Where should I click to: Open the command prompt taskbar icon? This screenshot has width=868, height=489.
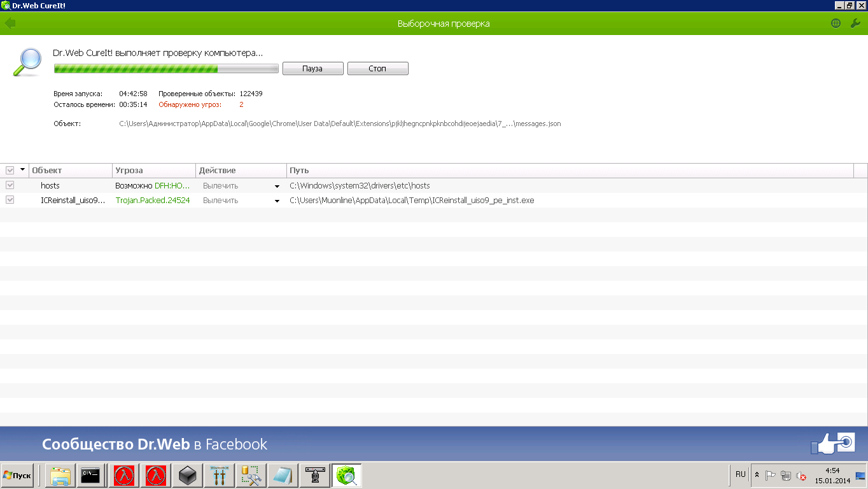(x=90, y=476)
